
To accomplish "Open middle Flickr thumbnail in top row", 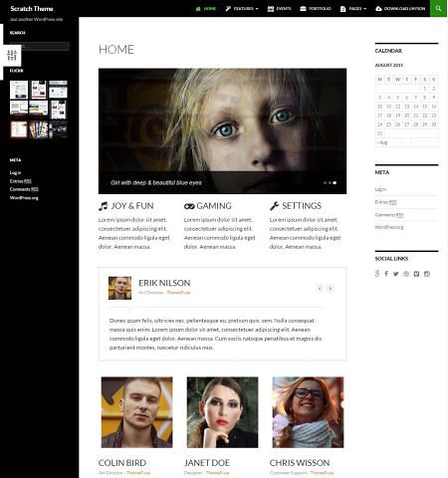I will click(39, 90).
